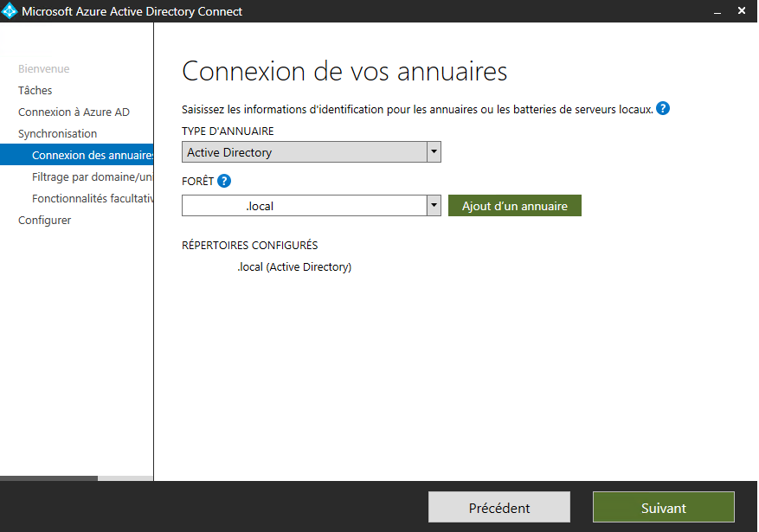The width and height of the screenshot is (759, 532).
Task: Click the RÉPERTOIRES CONFIGURÉS label
Action: (250, 245)
